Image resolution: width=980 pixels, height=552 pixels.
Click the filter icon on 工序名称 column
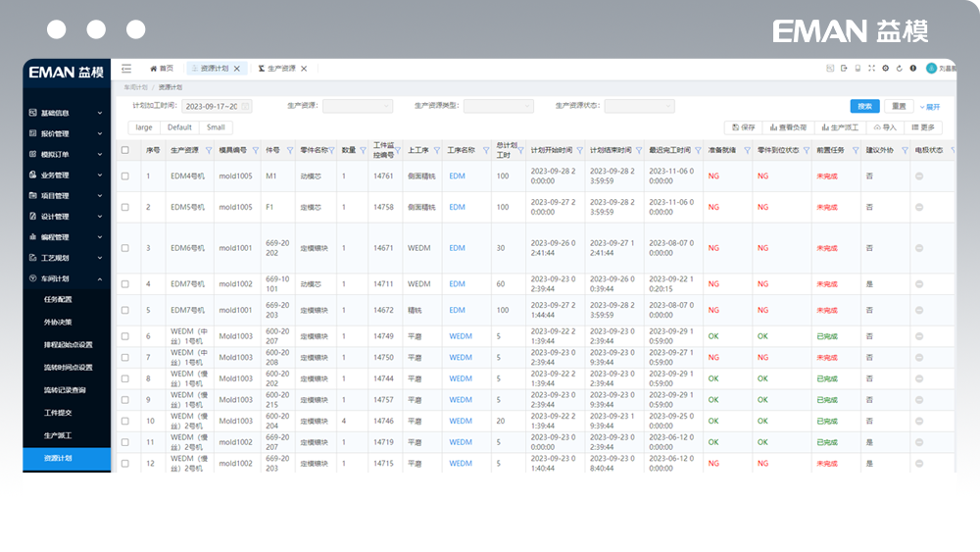pyautogui.click(x=484, y=151)
